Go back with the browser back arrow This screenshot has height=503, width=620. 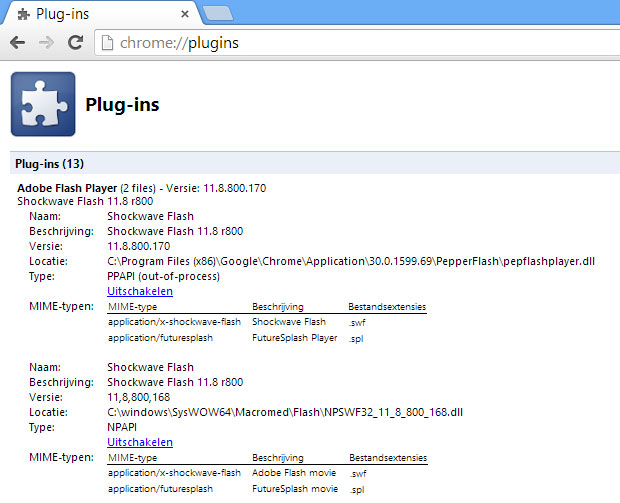point(18,42)
